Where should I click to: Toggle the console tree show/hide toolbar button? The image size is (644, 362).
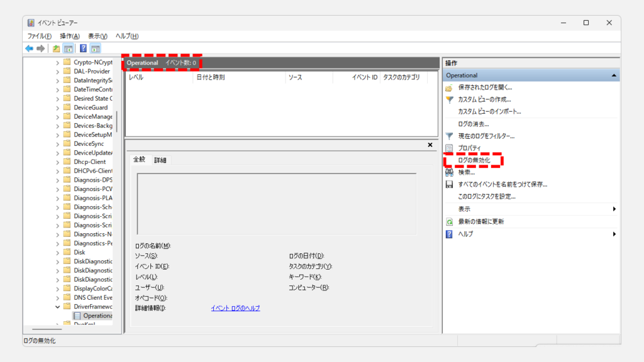pos(68,48)
